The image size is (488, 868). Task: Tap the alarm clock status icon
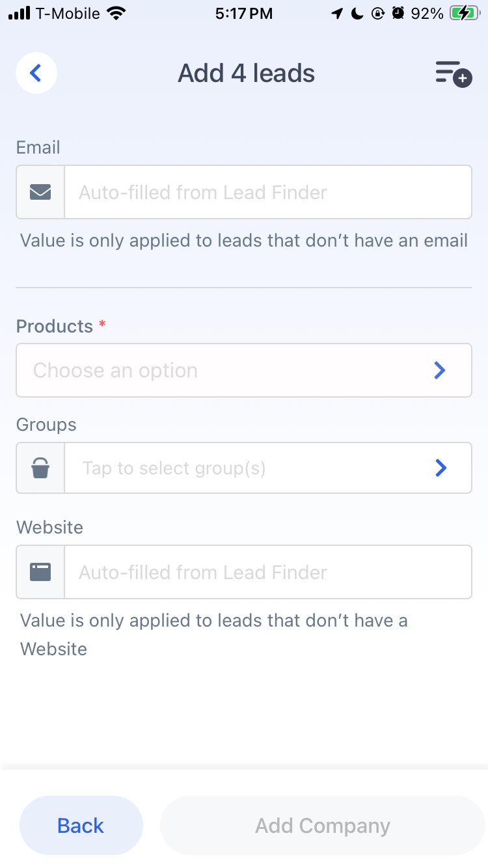397,13
